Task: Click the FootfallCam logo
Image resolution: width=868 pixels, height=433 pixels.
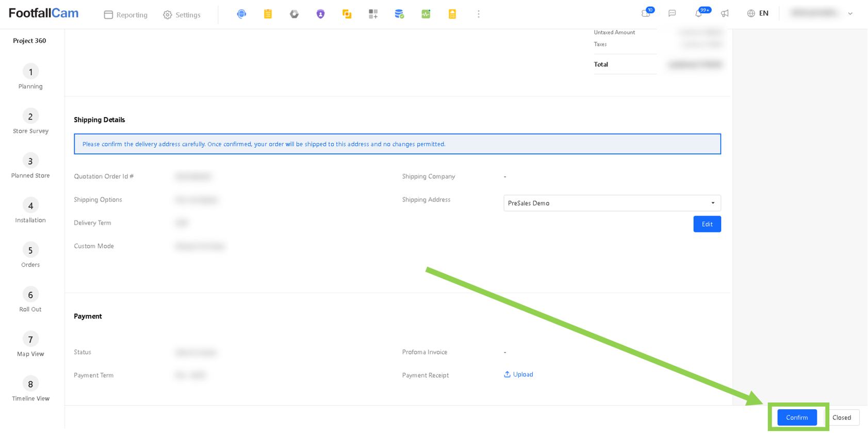Action: 43,13
